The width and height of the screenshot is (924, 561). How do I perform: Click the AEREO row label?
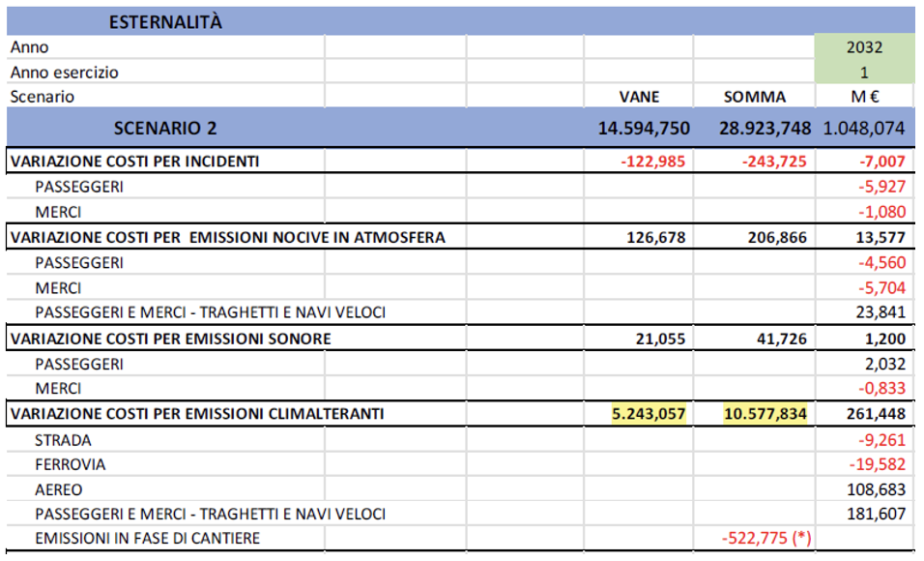[x=58, y=489]
